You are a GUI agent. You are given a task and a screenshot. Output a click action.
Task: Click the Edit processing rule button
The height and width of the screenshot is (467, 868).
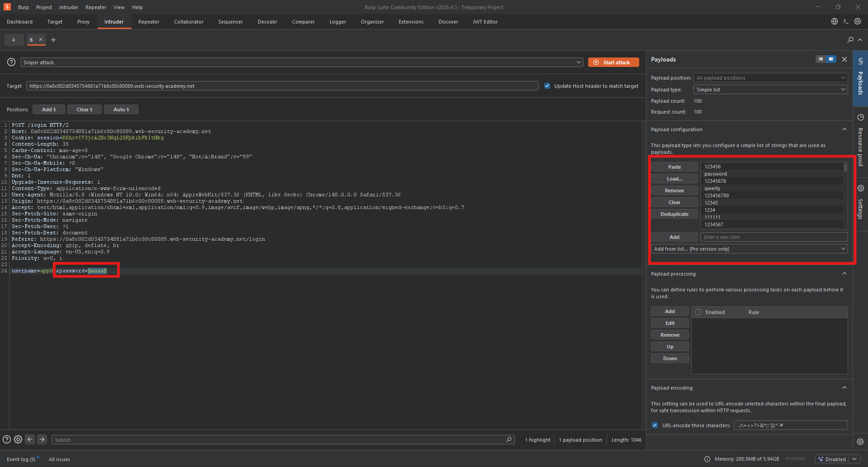[x=670, y=323]
